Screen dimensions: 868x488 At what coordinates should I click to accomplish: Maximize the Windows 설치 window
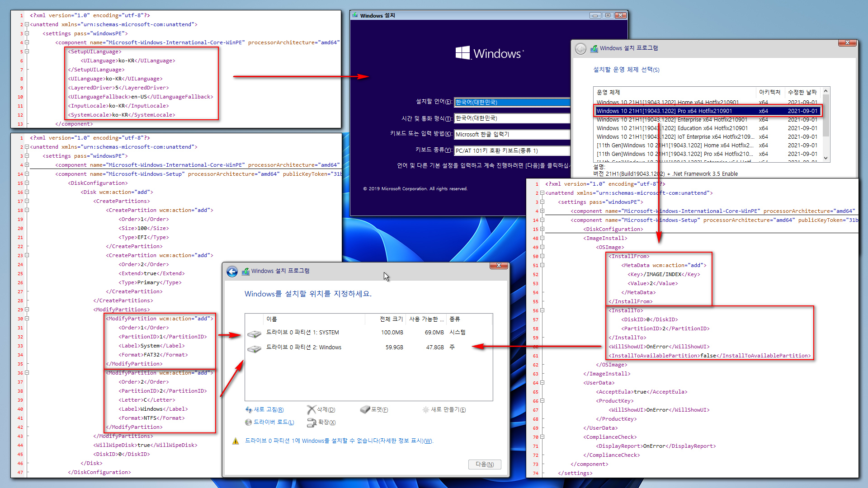[x=608, y=15]
